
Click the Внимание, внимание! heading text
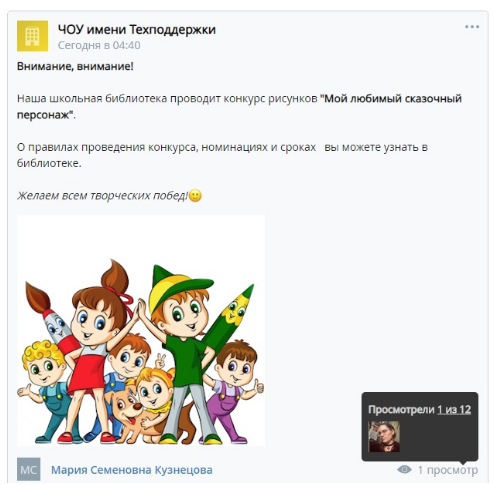point(75,66)
